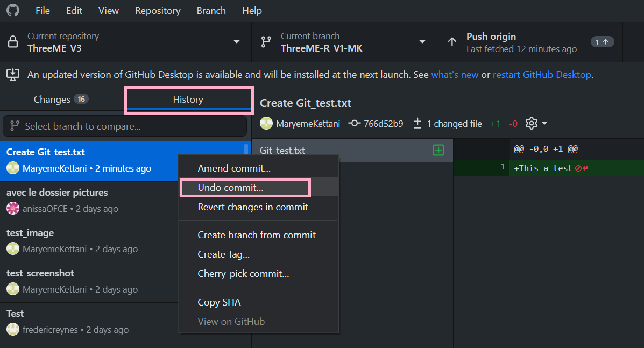The width and height of the screenshot is (644, 348).
Task: Click the commit node icon beside SHA
Action: [354, 123]
